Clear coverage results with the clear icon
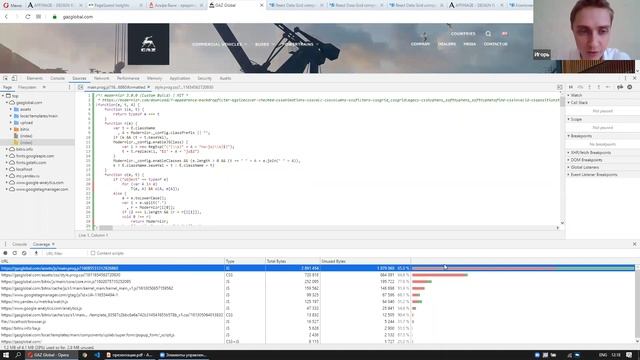Screen dimensions: 640x360 [x=24, y=253]
